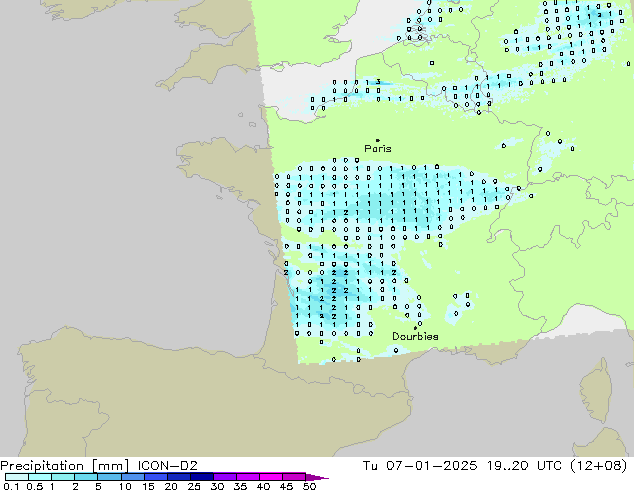Click the Paris city label
Image resolution: width=634 pixels, height=490 pixels.
(378, 149)
